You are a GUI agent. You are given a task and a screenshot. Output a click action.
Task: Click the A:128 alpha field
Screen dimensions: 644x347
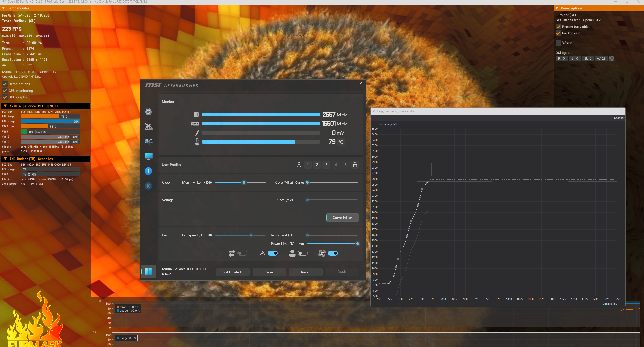pos(601,58)
